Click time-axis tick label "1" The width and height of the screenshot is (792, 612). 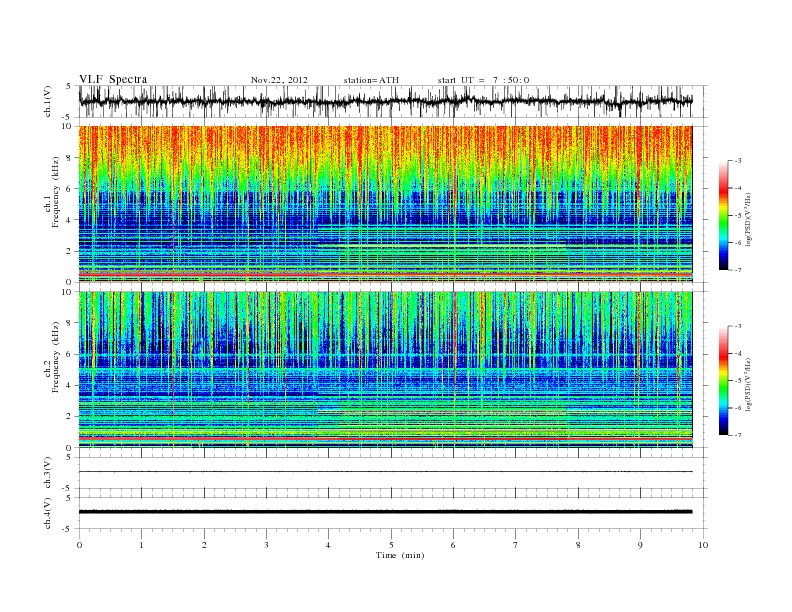point(141,545)
